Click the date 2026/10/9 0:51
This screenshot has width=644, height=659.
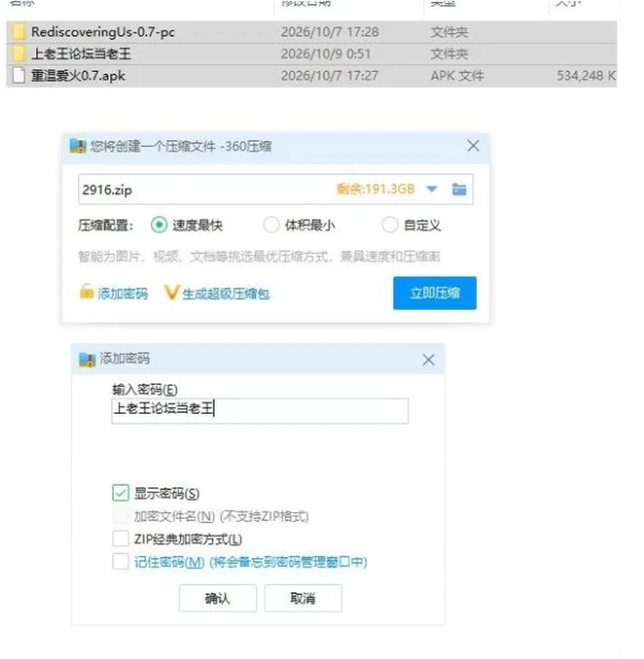(x=325, y=54)
